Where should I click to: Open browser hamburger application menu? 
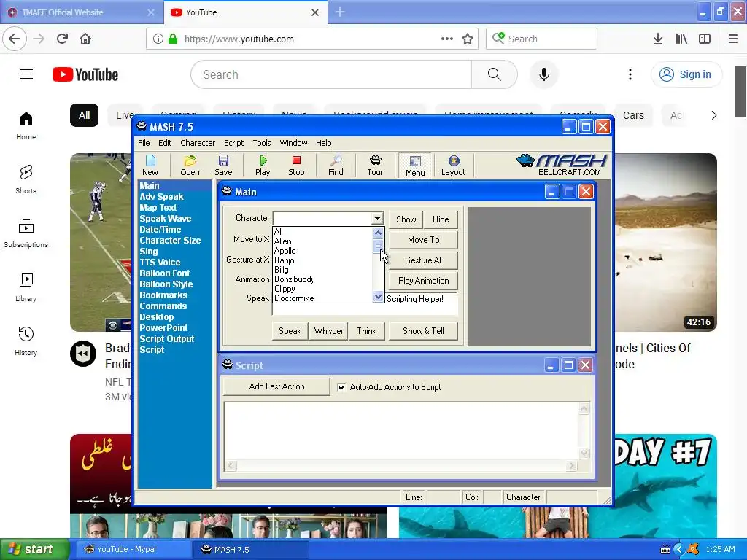[733, 39]
